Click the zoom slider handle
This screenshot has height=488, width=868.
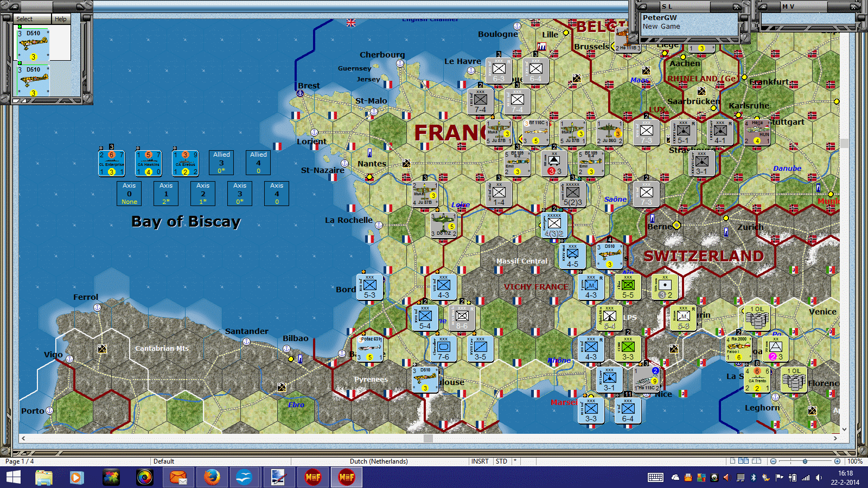click(x=805, y=461)
